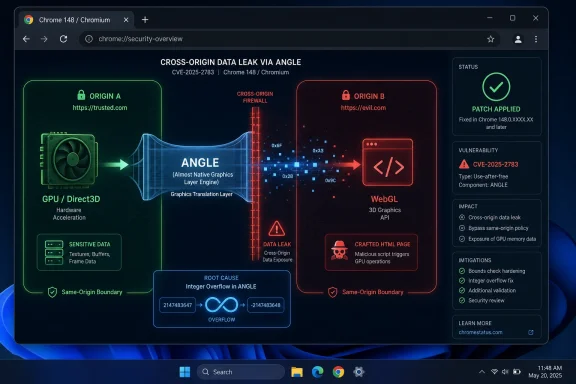Close the Chrome 148 / Chromium tab
Image resolution: width=576 pixels, height=384 pixels.
[126, 20]
